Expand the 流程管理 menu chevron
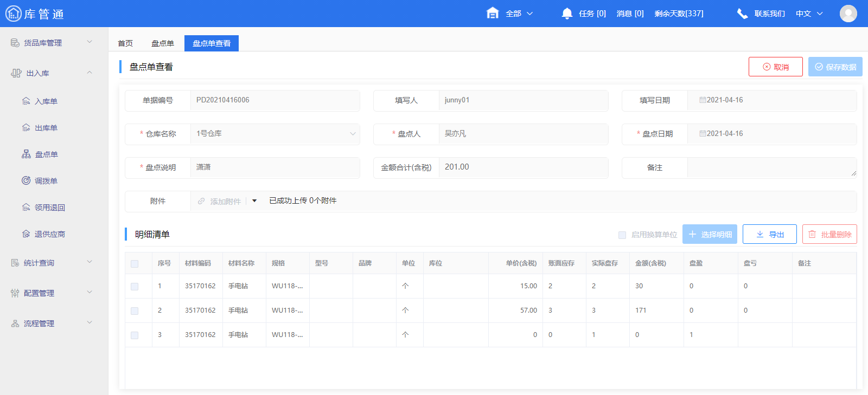The image size is (868, 395). pos(90,323)
